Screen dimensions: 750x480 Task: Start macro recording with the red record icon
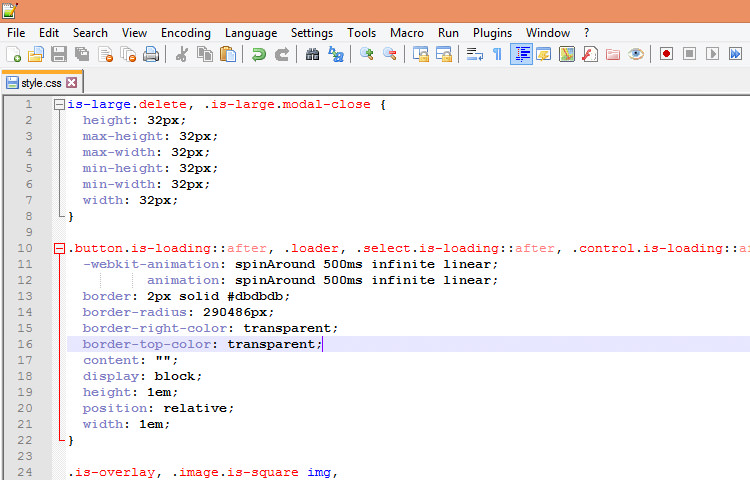click(x=666, y=54)
